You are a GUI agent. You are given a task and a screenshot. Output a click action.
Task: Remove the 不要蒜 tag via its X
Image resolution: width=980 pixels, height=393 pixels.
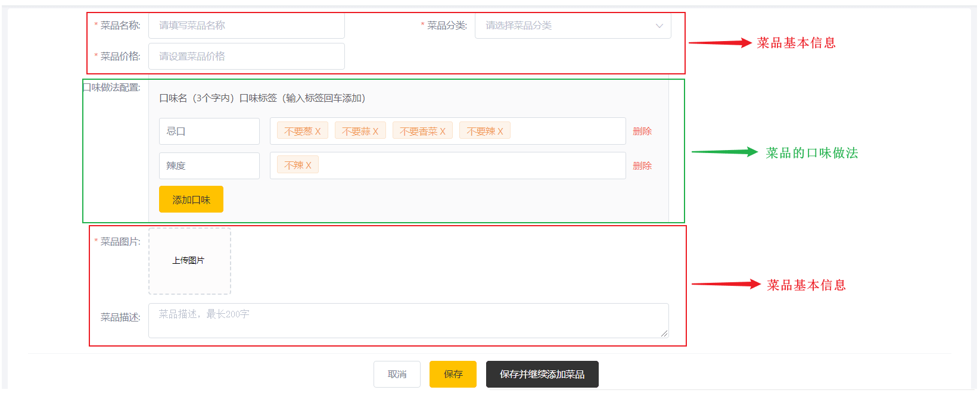(x=376, y=132)
